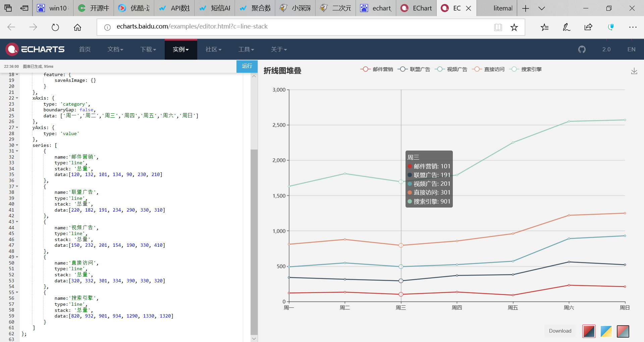Collapse the xAxis code block at line 22
Screen dimensions: 644x342
[x=16, y=98]
